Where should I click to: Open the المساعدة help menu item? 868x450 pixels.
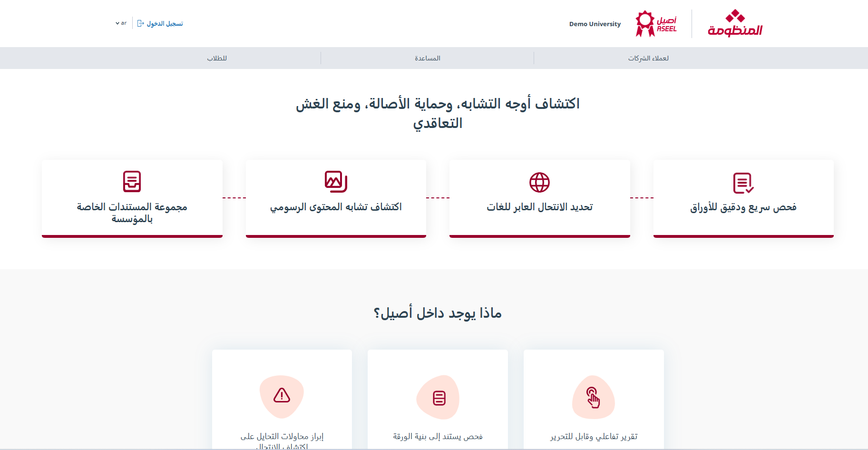(x=427, y=58)
